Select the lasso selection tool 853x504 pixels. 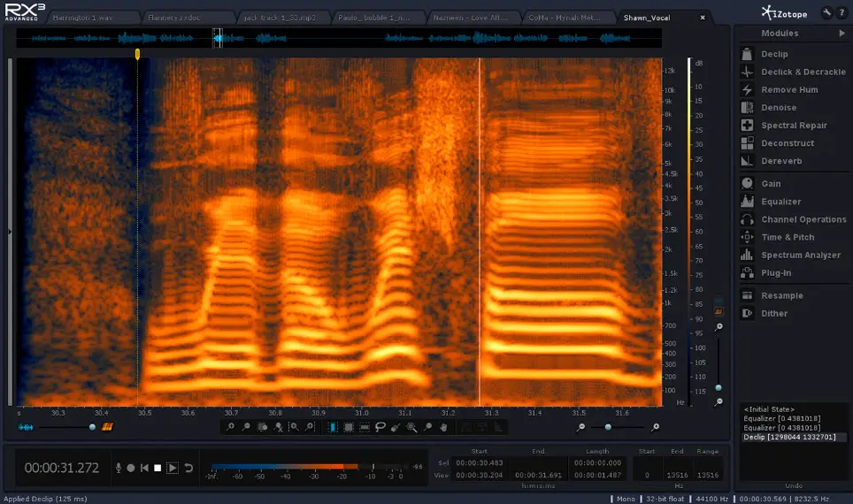coord(380,427)
